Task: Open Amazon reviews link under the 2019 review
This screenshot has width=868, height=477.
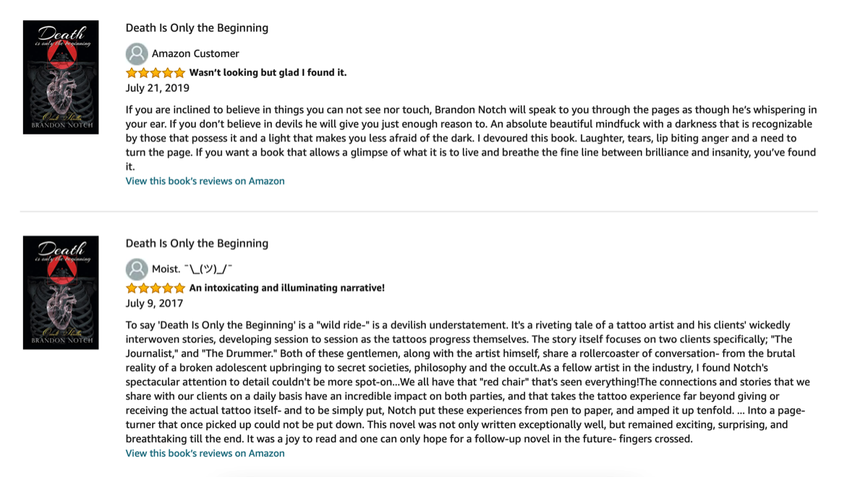Action: tap(205, 181)
